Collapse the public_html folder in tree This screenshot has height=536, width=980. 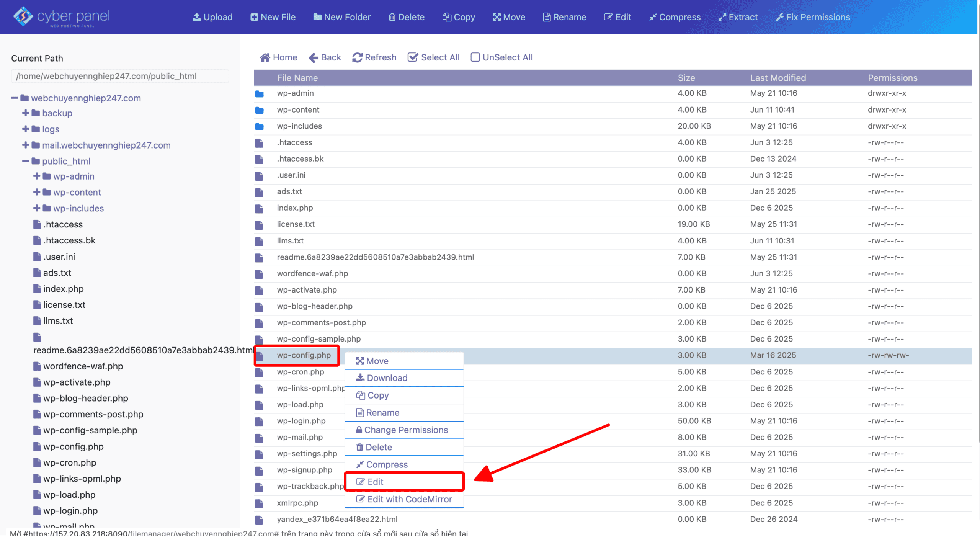pos(26,161)
